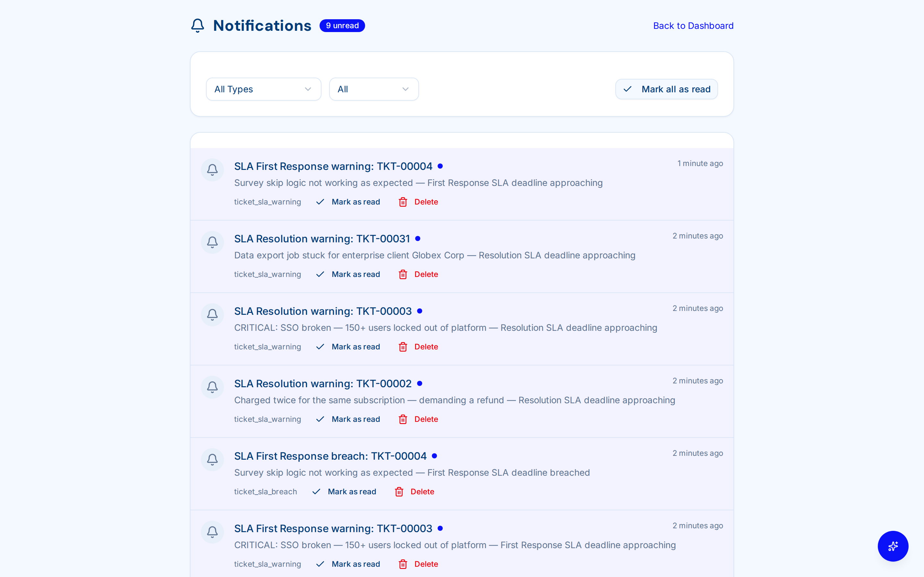Screen dimensions: 924x577
Task: Click the 9 unread badge
Action: 342,25
